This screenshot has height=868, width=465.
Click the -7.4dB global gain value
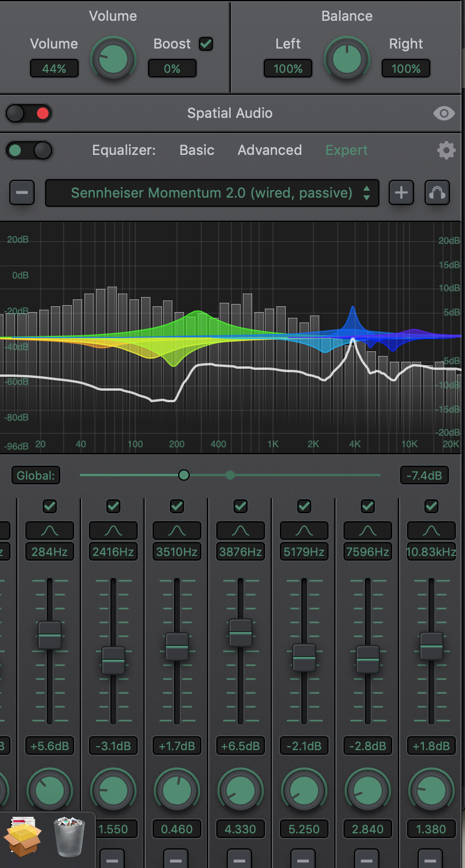[424, 475]
